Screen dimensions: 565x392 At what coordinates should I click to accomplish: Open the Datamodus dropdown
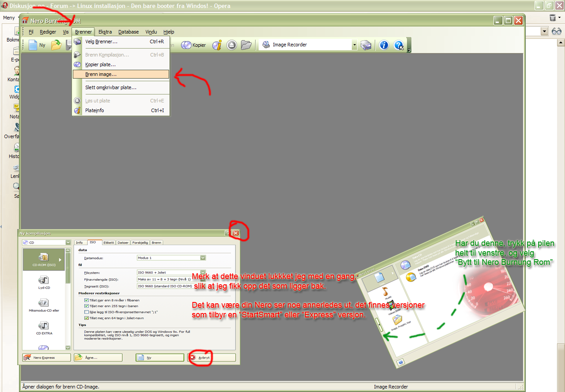(x=171, y=258)
